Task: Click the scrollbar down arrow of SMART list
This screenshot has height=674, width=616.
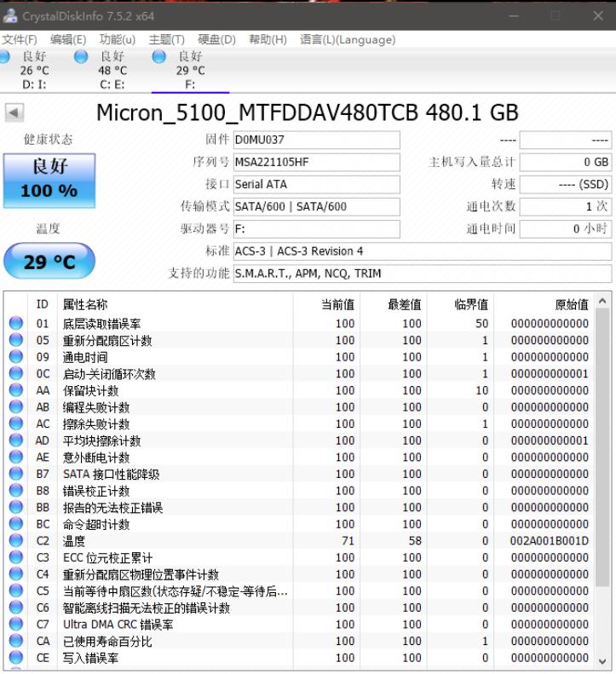Action: (602, 661)
